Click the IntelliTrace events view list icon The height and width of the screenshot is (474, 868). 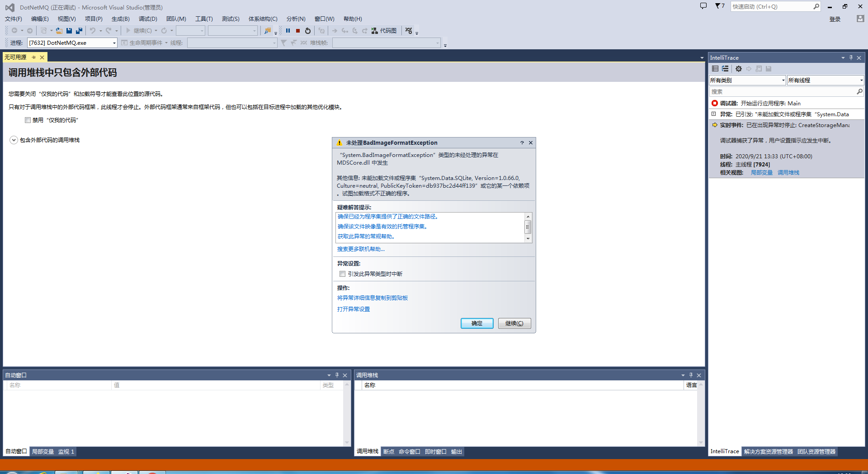pyautogui.click(x=715, y=69)
